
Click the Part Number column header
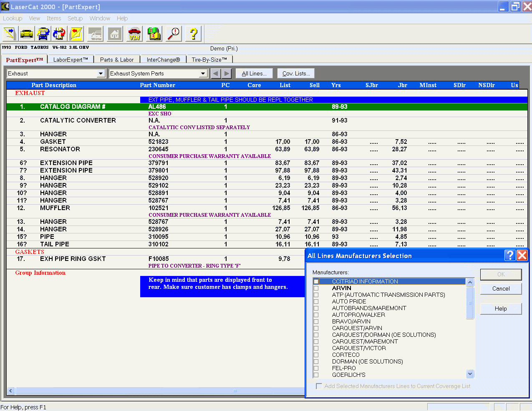click(157, 85)
